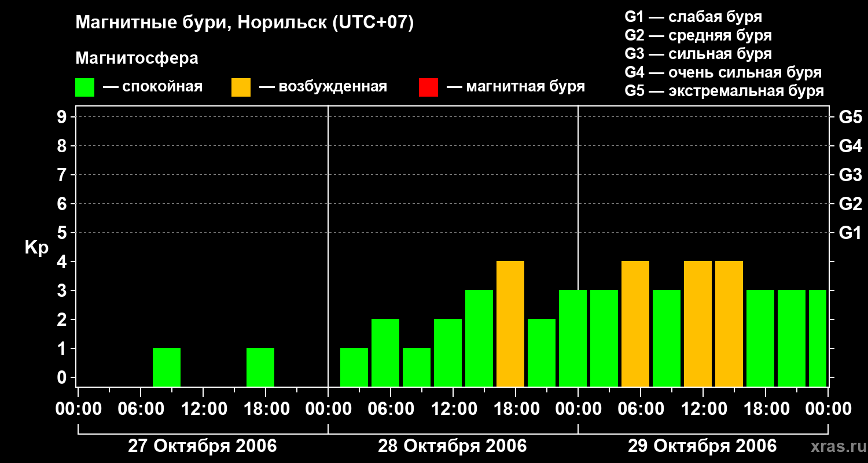Click the orange 'возбужденная' legend swatch
This screenshot has height=463, width=868.
coord(241,87)
